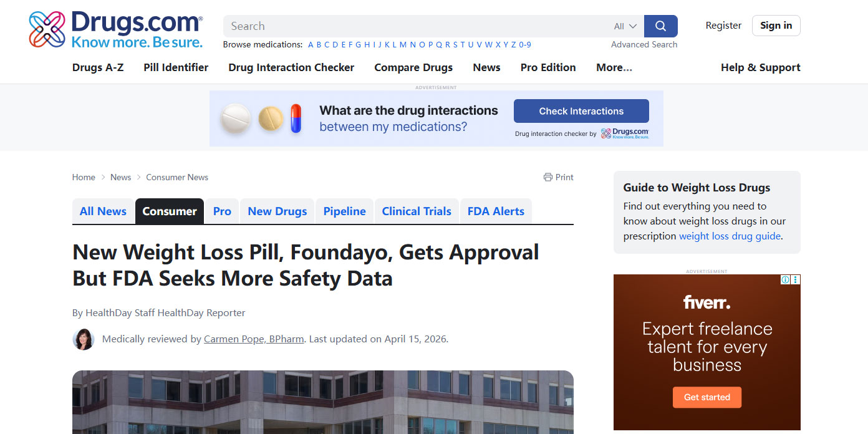The image size is (868, 434).
Task: Select the New Drugs tab
Action: tap(277, 211)
